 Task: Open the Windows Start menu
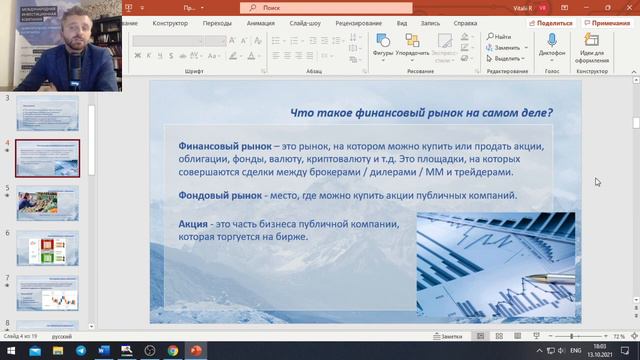pyautogui.click(x=11, y=351)
